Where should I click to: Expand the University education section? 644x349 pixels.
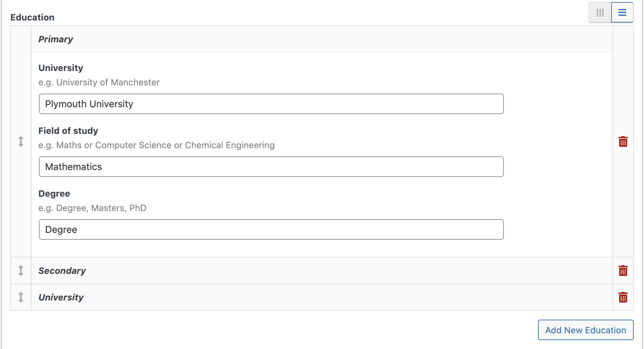322,297
